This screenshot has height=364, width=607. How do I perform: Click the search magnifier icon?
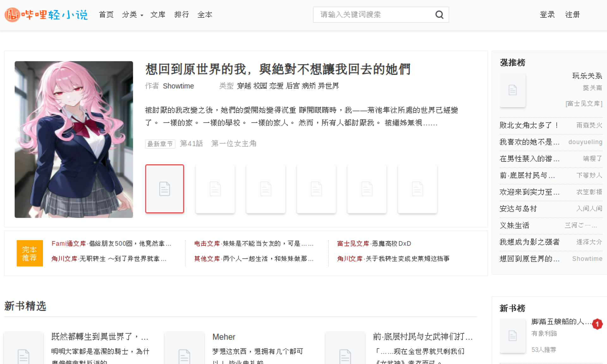439,15
